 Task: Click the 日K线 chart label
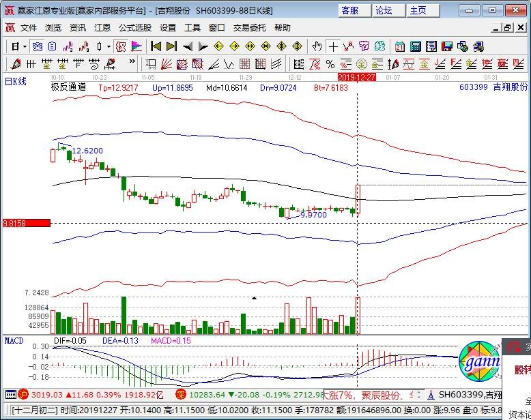click(15, 82)
